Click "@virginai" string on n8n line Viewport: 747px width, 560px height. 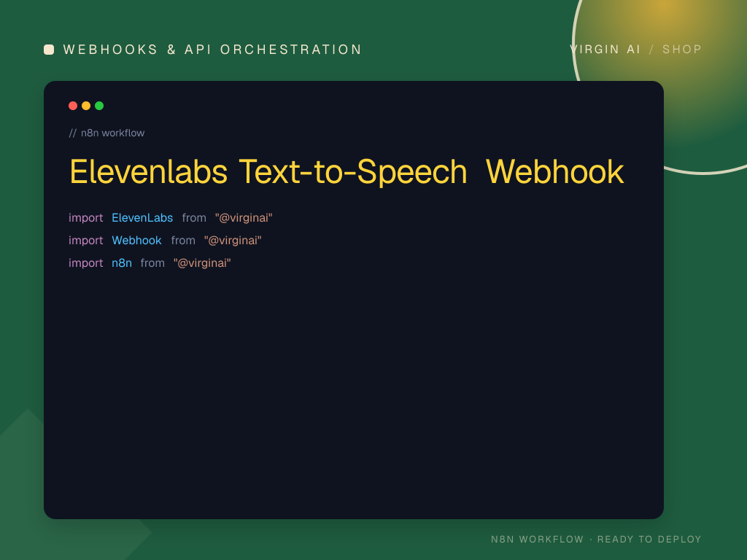click(202, 263)
